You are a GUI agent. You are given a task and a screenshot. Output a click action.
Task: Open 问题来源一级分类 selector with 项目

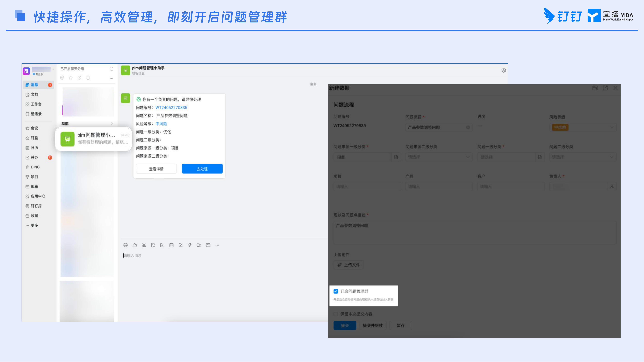click(367, 157)
